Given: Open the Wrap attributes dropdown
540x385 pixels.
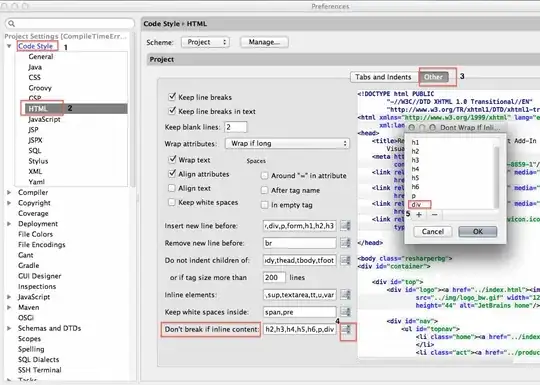Looking at the screenshot, I should pos(287,144).
